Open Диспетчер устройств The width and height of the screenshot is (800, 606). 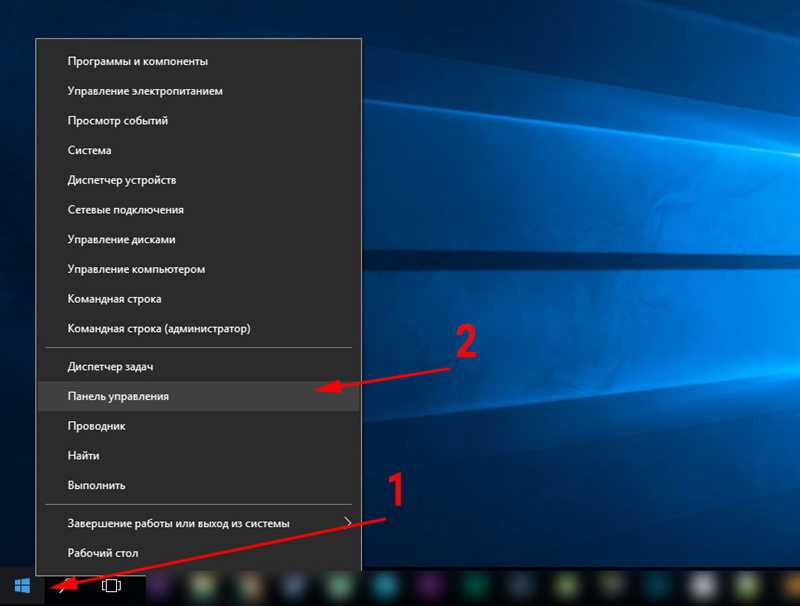point(198,180)
